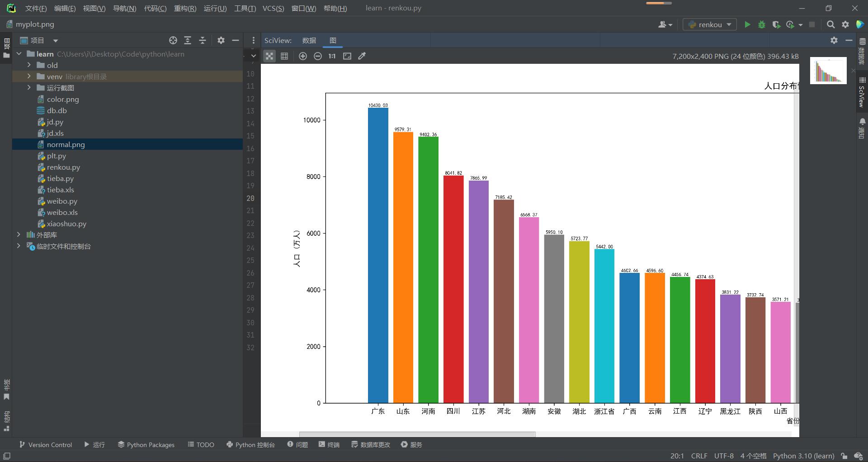Toggle the grid display on image
The height and width of the screenshot is (462, 868).
pyautogui.click(x=284, y=56)
